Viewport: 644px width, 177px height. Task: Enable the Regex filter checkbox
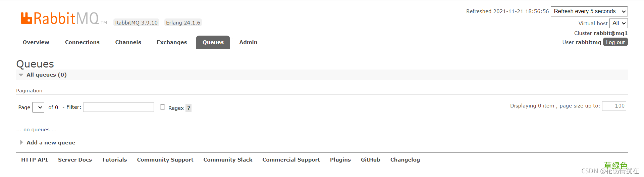click(x=163, y=107)
